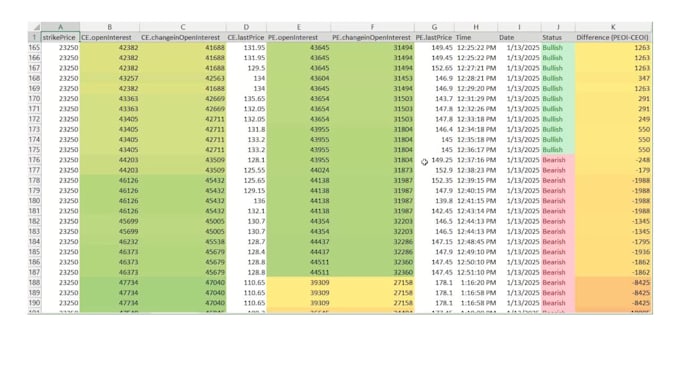Click PE.lastPrice value 147.15

click(x=434, y=242)
